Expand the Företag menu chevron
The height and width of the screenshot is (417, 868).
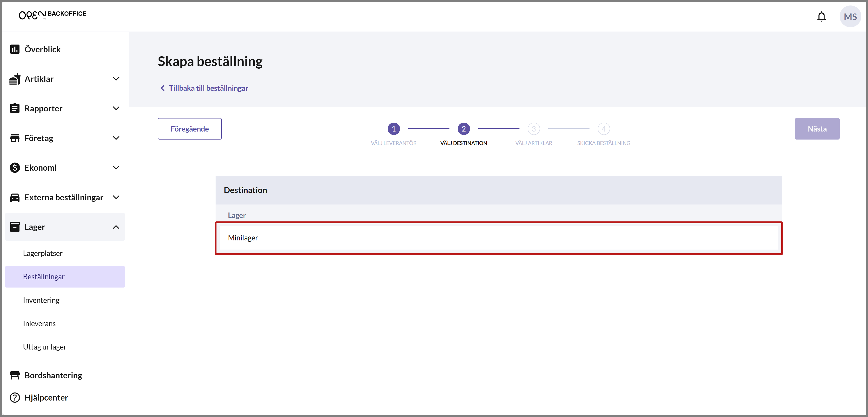pos(116,138)
